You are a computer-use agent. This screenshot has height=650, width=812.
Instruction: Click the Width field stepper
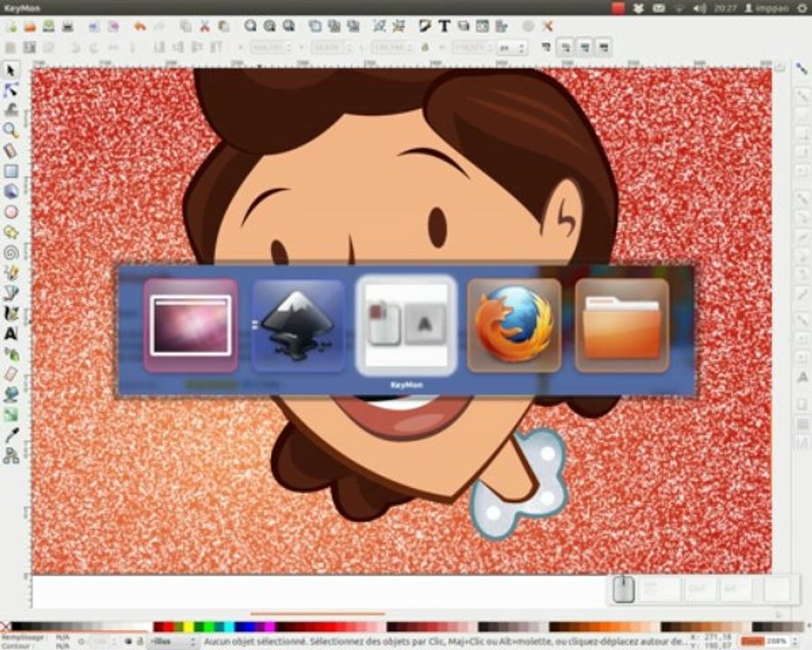[411, 48]
